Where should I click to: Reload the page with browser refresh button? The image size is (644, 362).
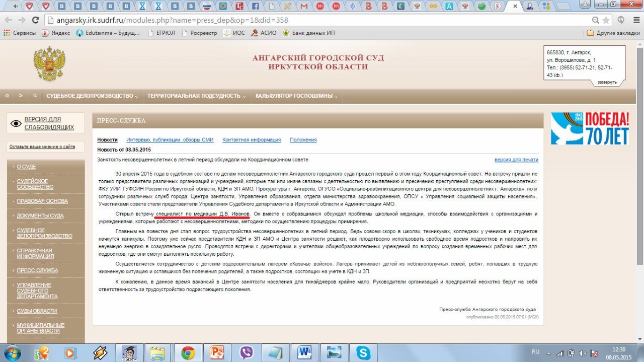coord(35,20)
